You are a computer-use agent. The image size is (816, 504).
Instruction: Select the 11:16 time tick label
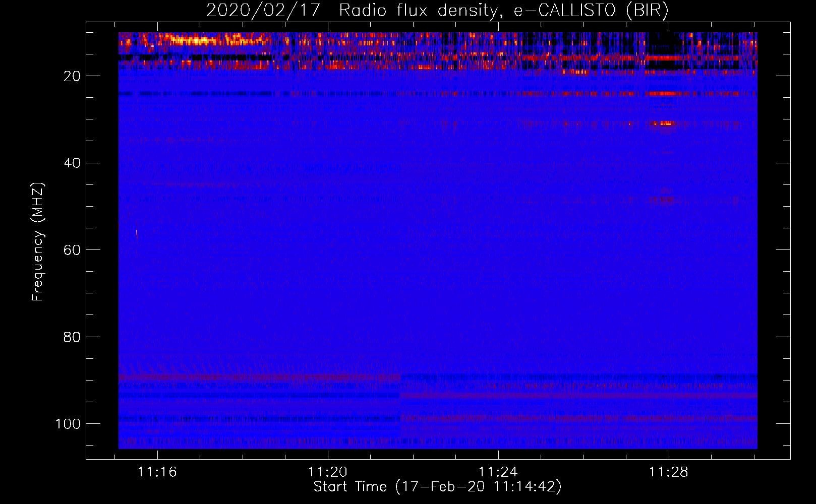(x=157, y=472)
